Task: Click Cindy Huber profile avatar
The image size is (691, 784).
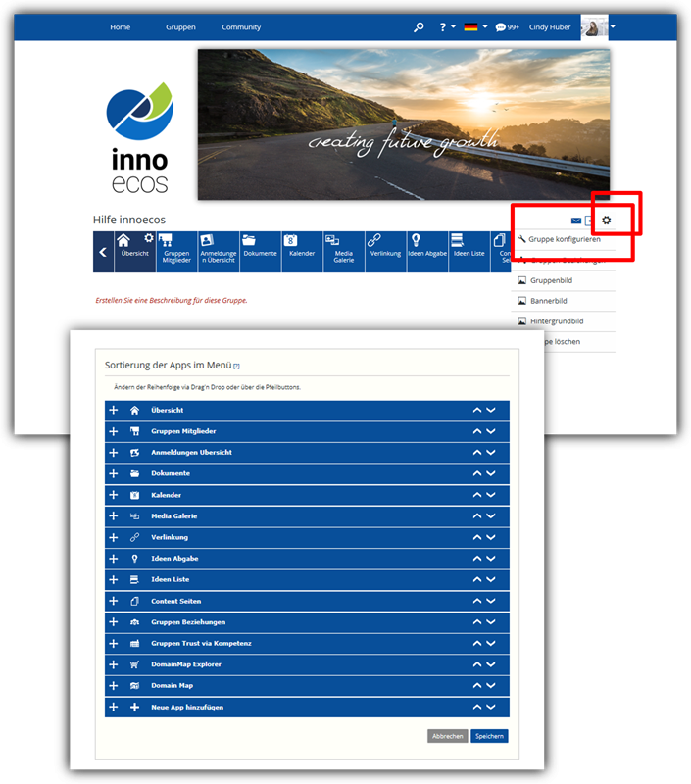Action: (x=595, y=27)
